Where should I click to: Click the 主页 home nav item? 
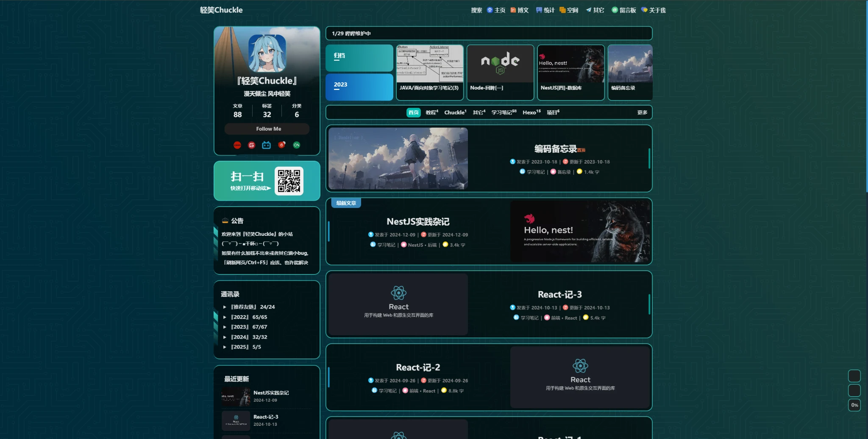tap(496, 10)
